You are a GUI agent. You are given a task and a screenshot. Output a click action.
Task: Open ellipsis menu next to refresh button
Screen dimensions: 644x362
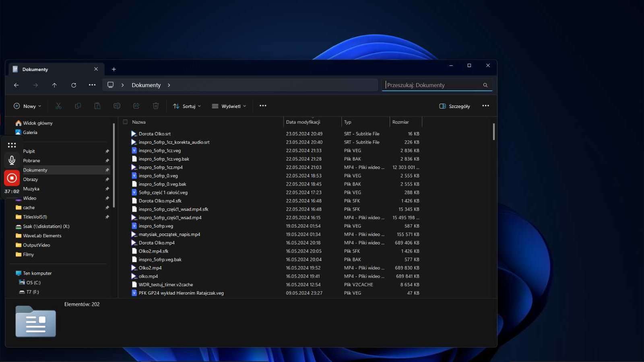pyautogui.click(x=92, y=85)
